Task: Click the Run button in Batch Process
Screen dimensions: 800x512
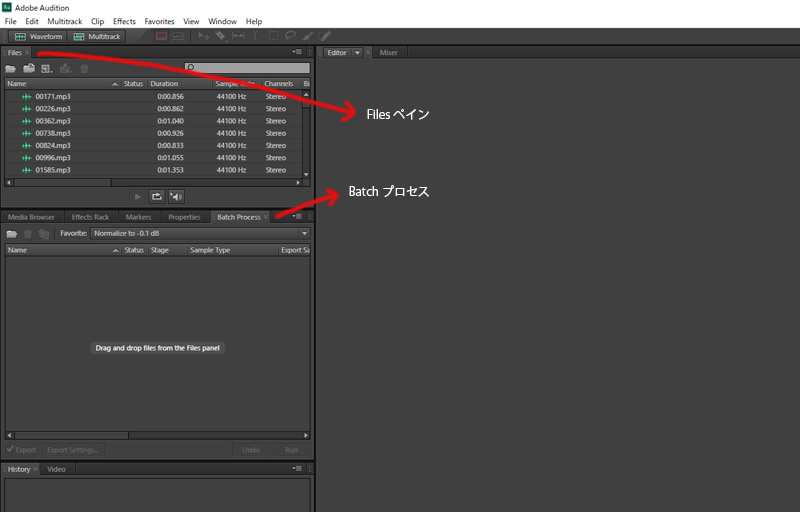Action: coord(291,450)
